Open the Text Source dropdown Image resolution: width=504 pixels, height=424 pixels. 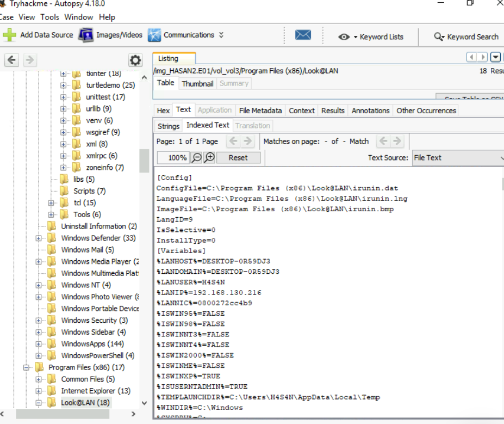[458, 158]
